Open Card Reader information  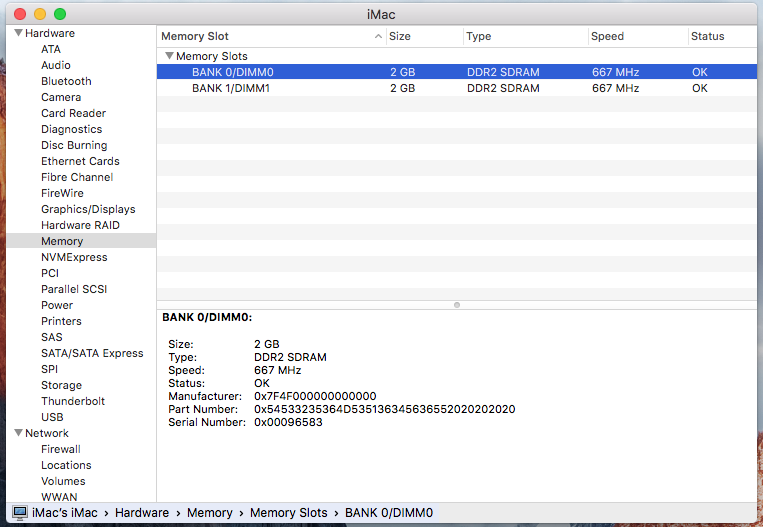point(73,113)
